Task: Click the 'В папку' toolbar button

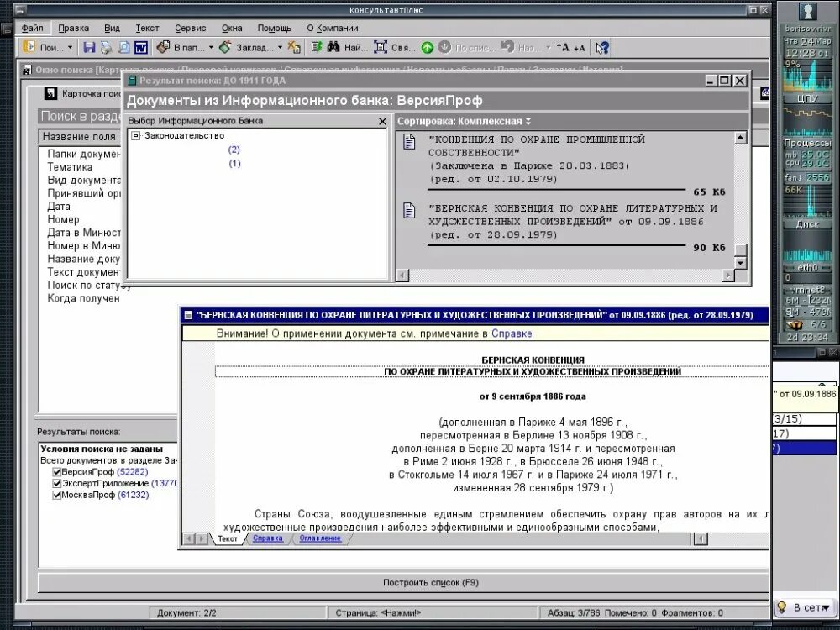Action: [x=181, y=48]
